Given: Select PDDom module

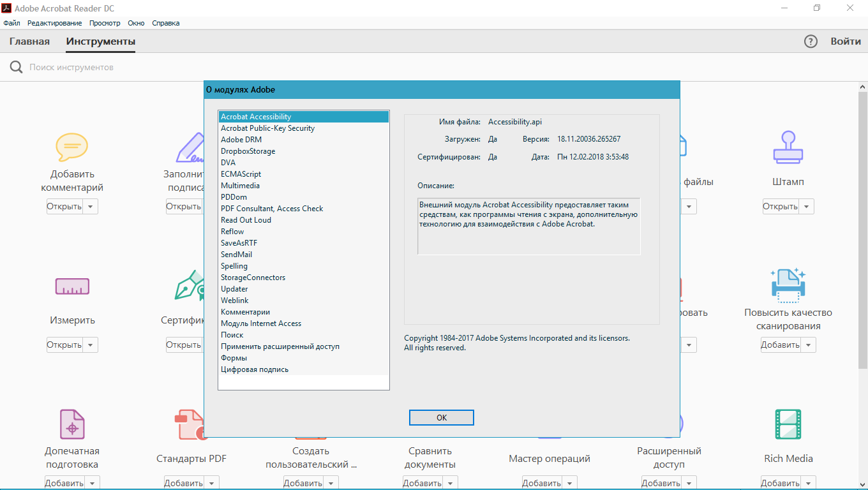Looking at the screenshot, I should 304,197.
